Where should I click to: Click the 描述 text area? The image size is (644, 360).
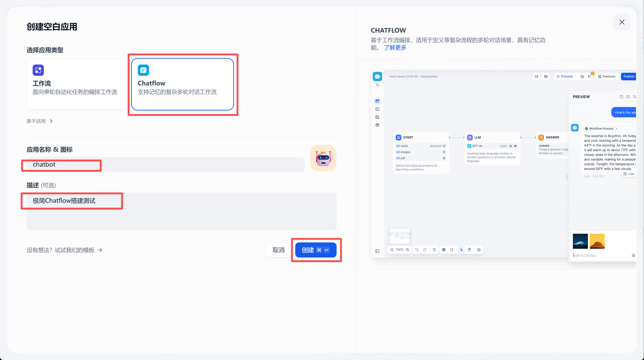(x=181, y=211)
